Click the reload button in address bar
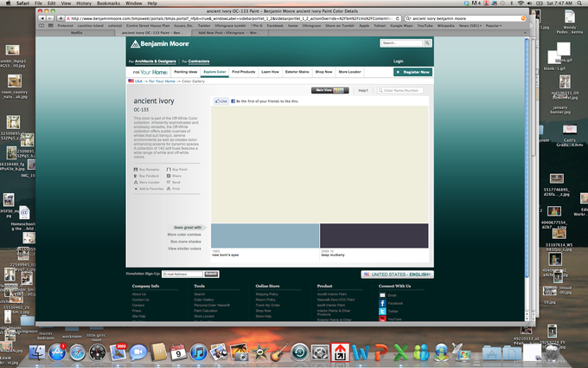 [x=398, y=18]
